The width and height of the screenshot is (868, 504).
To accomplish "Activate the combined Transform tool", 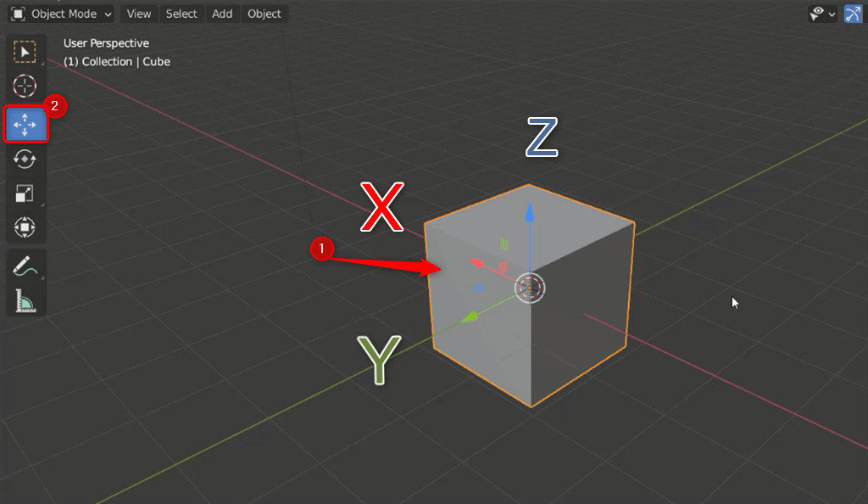I will click(x=25, y=227).
